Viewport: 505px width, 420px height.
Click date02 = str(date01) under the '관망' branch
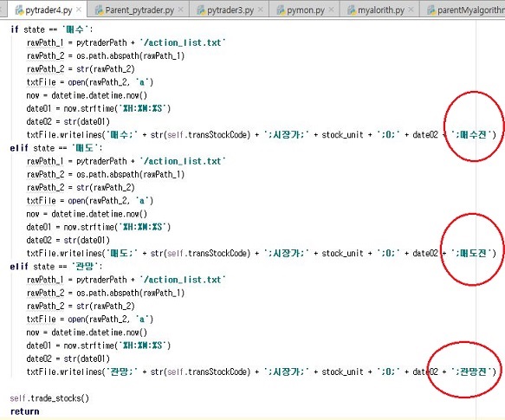point(68,359)
